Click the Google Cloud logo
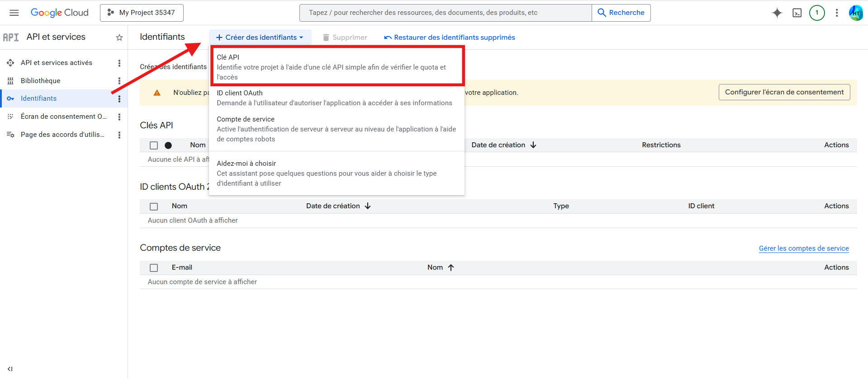Image resolution: width=868 pixels, height=379 pixels. click(59, 13)
